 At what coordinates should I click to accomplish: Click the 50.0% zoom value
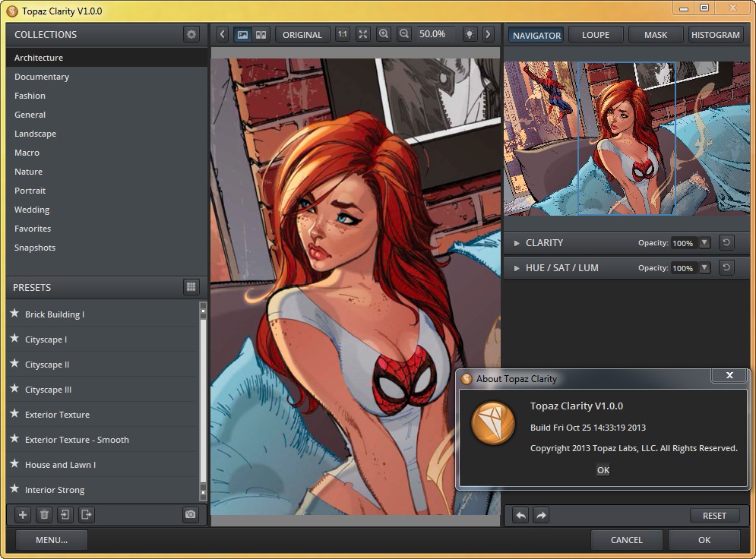point(432,34)
